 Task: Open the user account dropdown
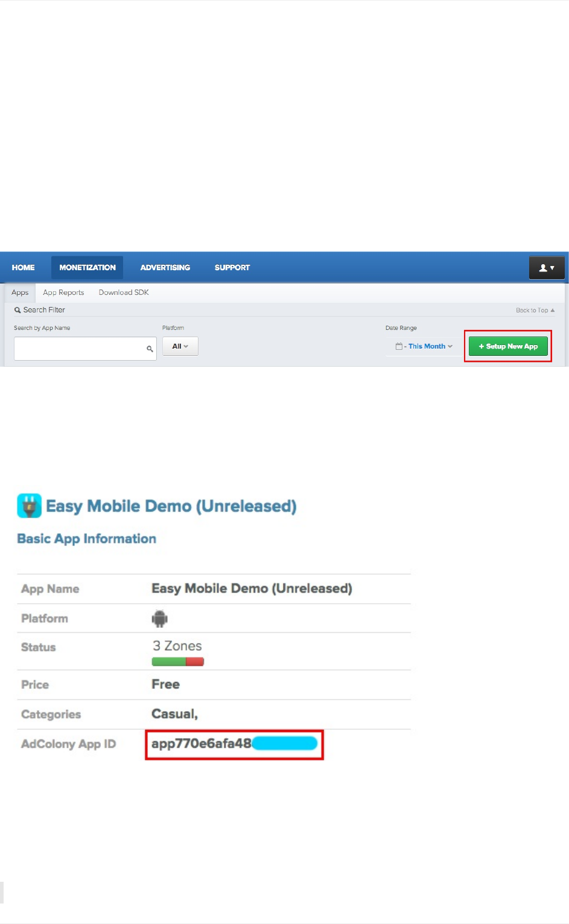click(x=547, y=268)
